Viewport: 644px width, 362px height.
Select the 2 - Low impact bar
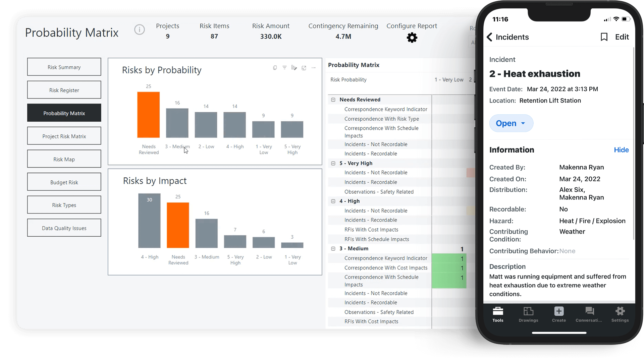[264, 242]
